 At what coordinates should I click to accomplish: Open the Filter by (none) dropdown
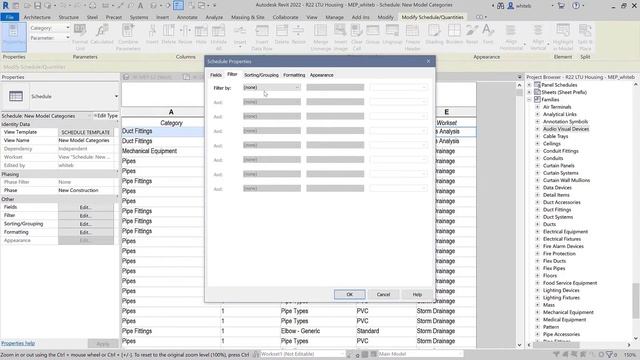(x=272, y=87)
